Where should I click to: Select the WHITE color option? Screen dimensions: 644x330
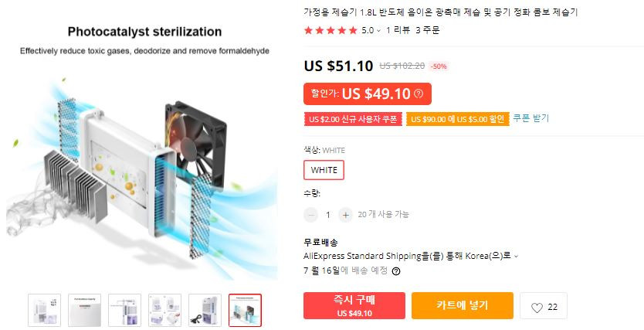324,170
